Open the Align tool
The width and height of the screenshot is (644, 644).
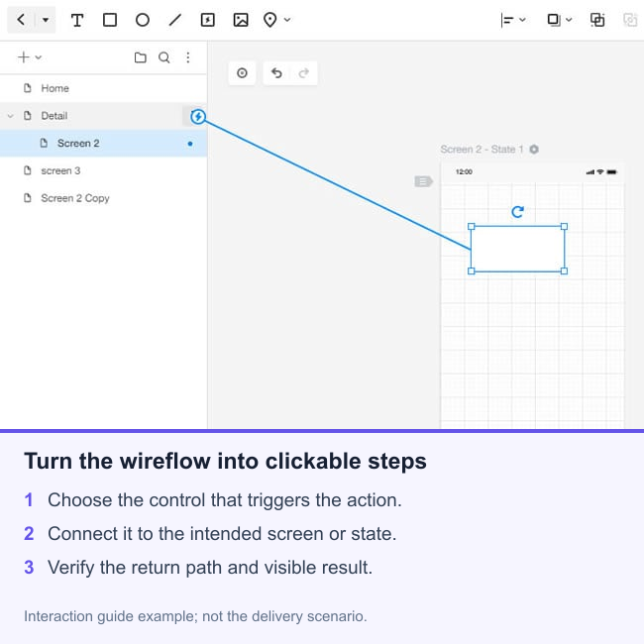tap(507, 20)
